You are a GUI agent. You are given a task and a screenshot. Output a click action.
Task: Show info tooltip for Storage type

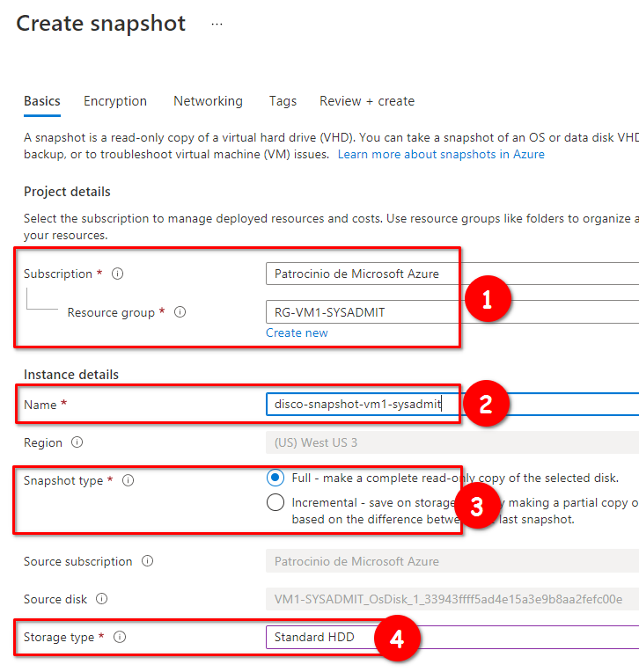[120, 637]
